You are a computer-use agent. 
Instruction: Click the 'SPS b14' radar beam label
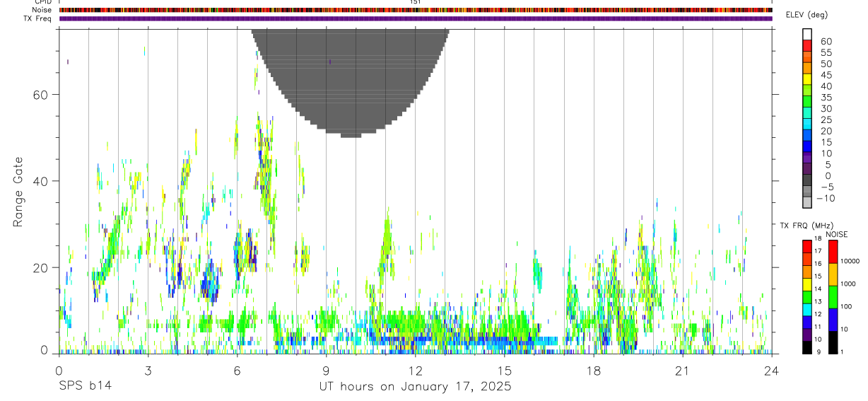(x=84, y=387)
